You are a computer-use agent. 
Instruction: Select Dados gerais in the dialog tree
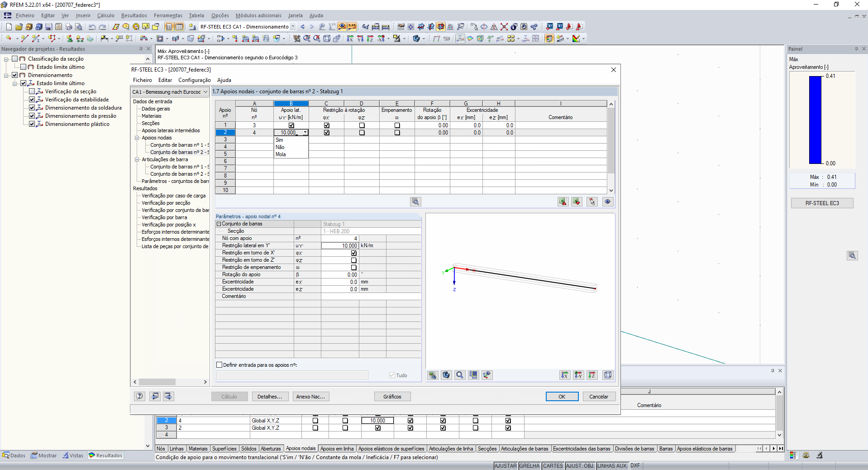156,109
